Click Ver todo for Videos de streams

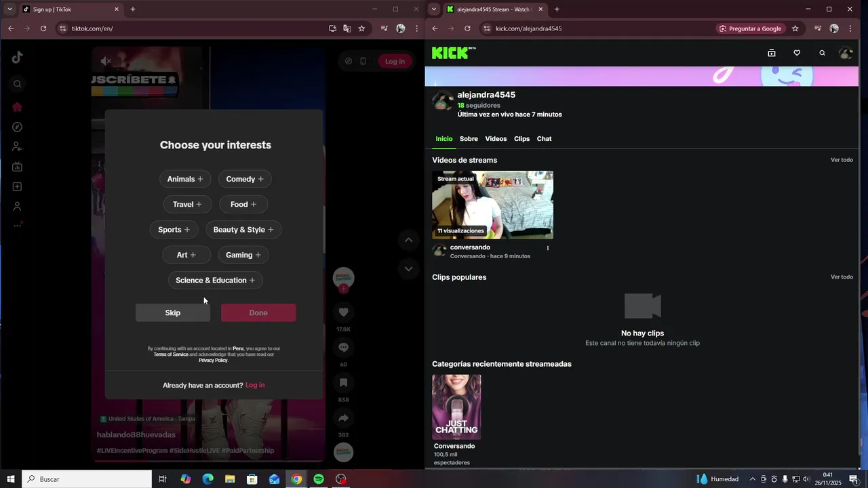[842, 160]
